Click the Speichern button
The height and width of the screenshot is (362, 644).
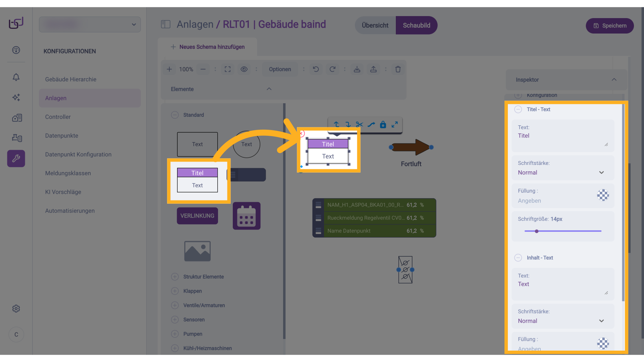click(609, 26)
